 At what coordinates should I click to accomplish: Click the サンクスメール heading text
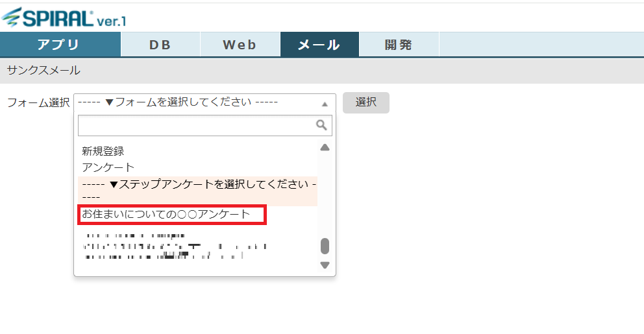tap(43, 70)
